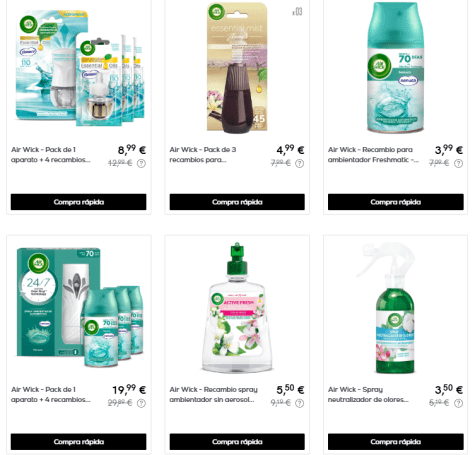View the Freshmatic 70 días refill can image

(395, 68)
